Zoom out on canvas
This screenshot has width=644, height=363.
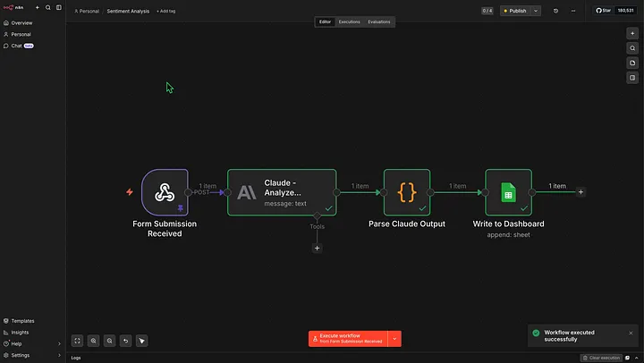point(110,341)
